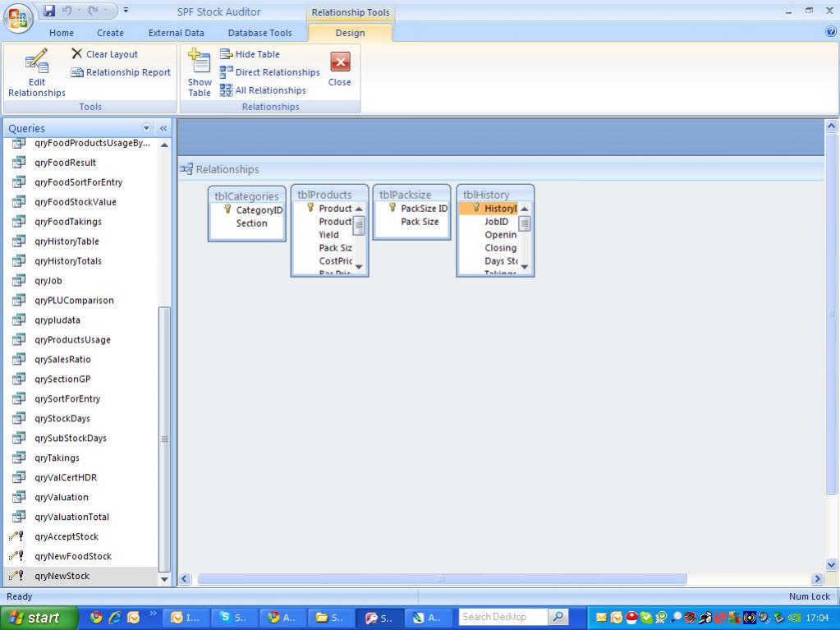Generate the Relationship Report
840x630 pixels.
(121, 72)
